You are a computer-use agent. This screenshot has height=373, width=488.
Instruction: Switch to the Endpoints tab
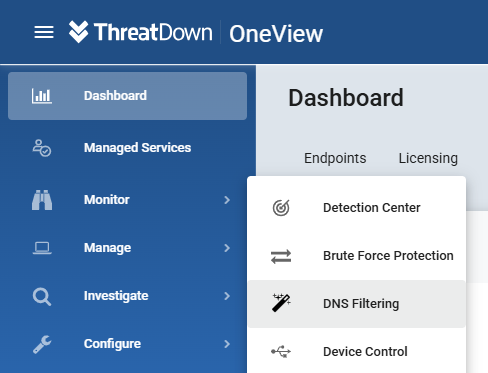pyautogui.click(x=335, y=158)
